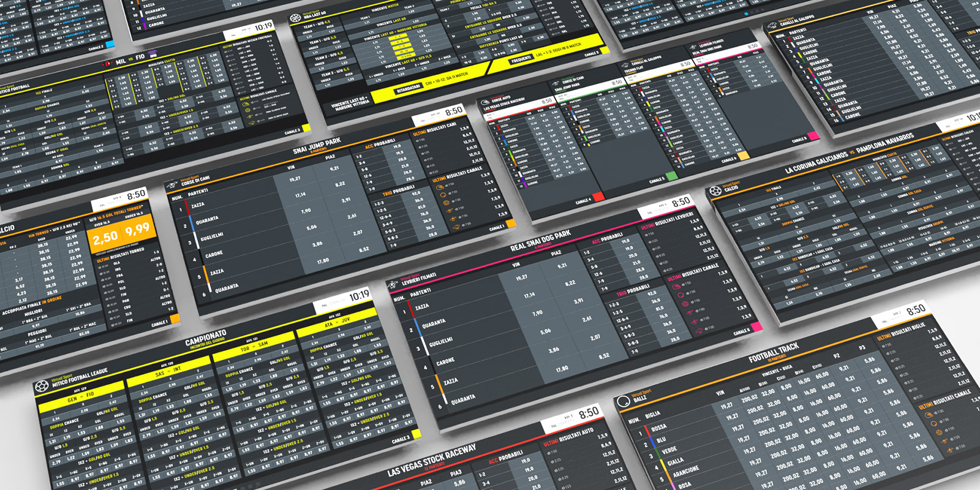Click the car icon beside Corse Auto Las Vegas Stock Raceway
Screen dimensions: 980x490
486,101
